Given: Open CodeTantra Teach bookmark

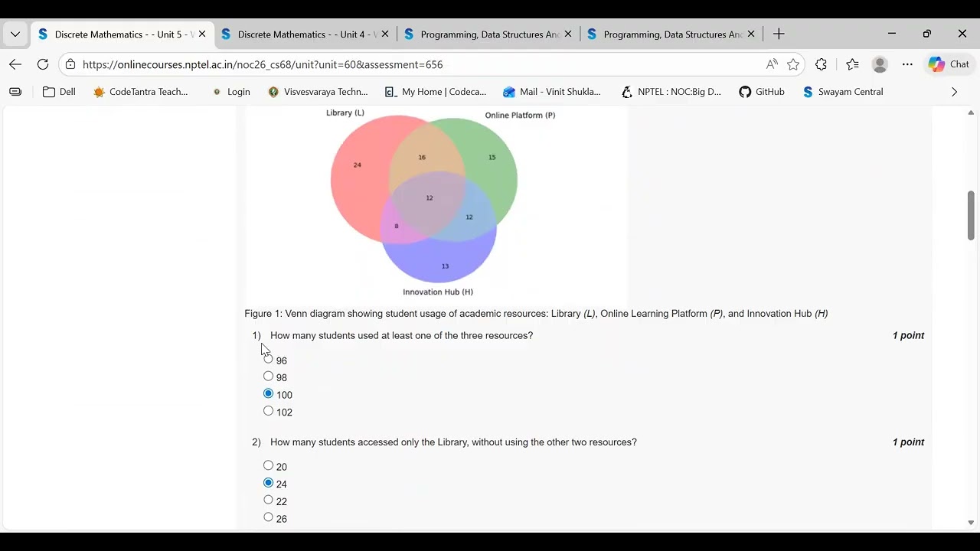Looking at the screenshot, I should 140,92.
